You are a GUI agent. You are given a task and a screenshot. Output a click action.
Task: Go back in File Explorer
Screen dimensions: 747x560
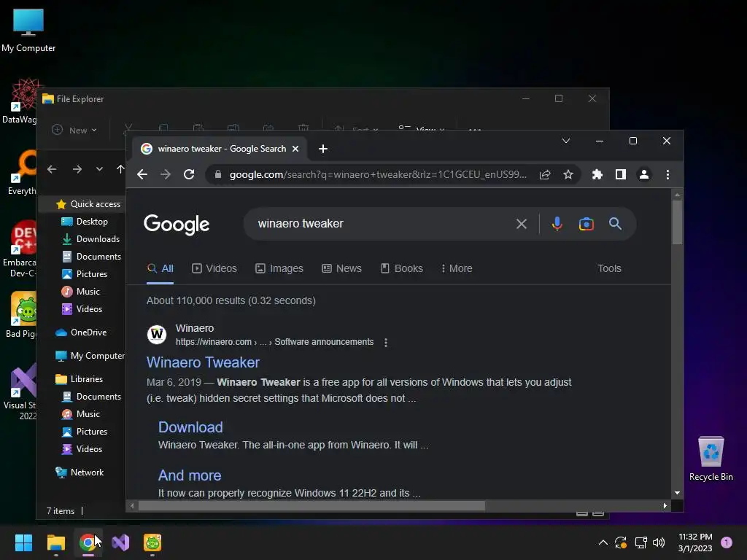pyautogui.click(x=52, y=169)
